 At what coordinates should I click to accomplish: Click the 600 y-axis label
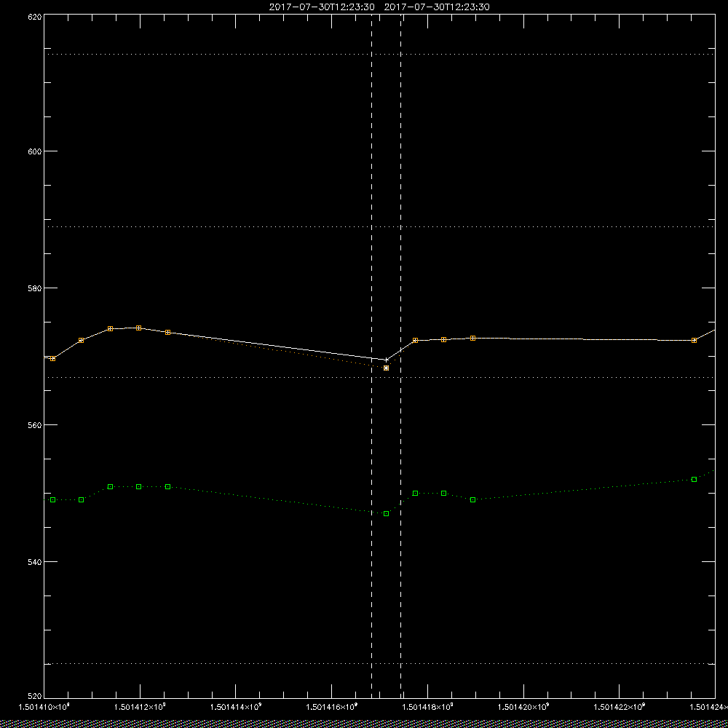pyautogui.click(x=35, y=151)
